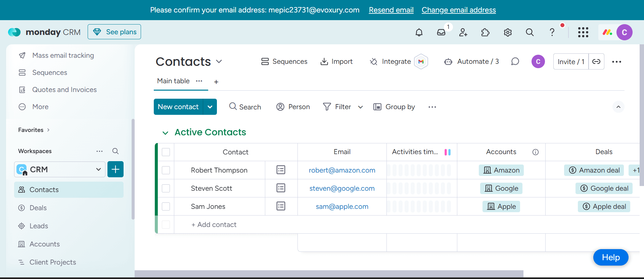This screenshot has width=644, height=279.
Task: Open the inbox tray icon
Action: 441,32
